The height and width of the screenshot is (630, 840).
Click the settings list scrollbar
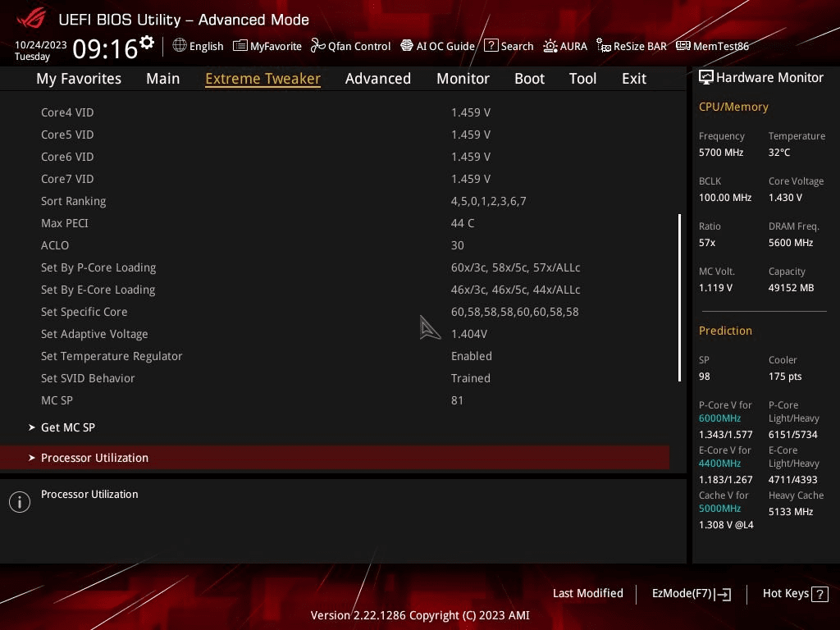(679, 298)
